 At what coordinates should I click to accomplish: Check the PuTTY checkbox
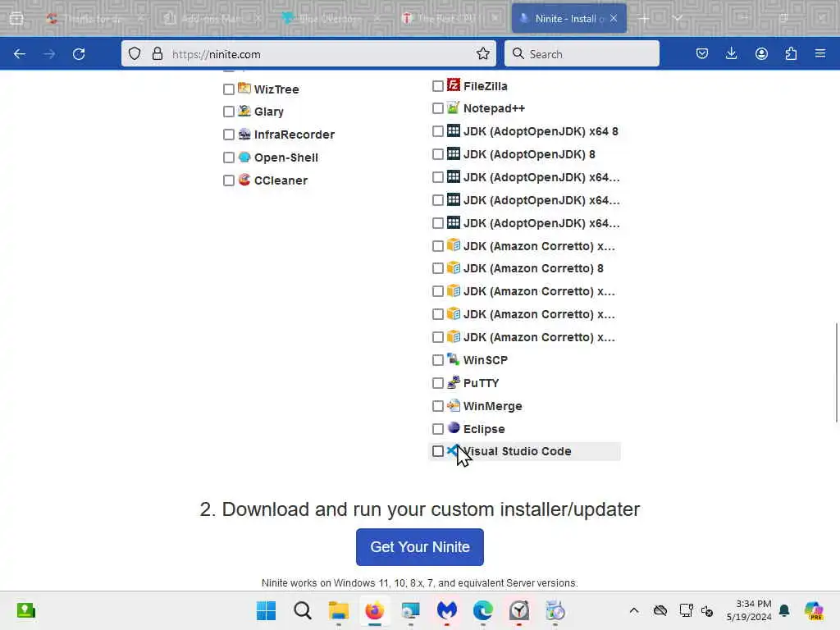[438, 383]
